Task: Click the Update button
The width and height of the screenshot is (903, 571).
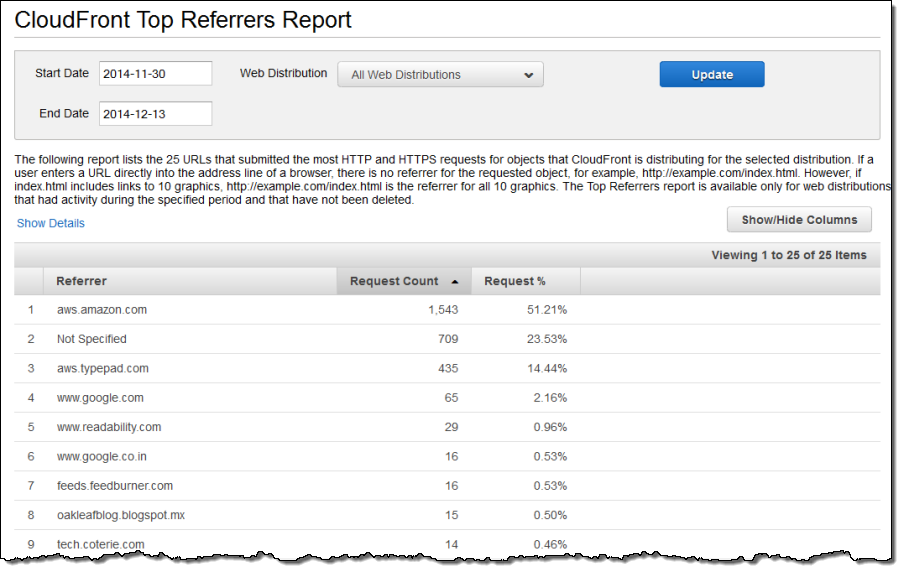Action: (711, 75)
